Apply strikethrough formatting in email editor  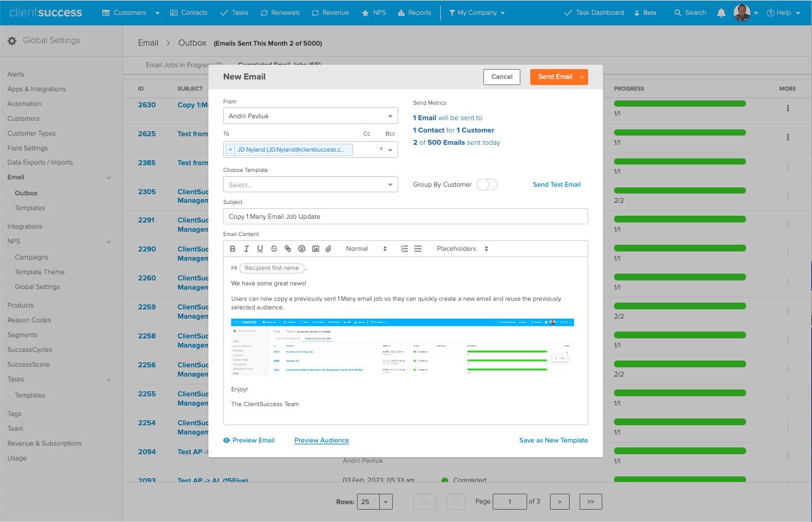274,249
